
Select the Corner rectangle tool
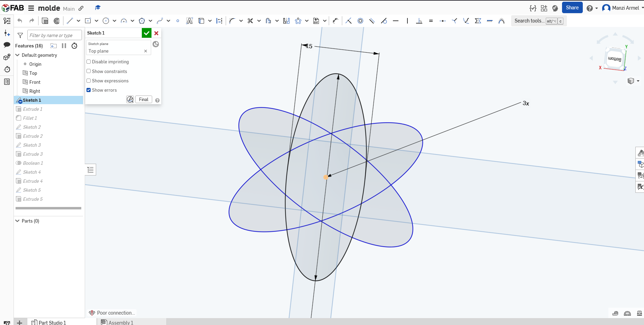(x=88, y=21)
